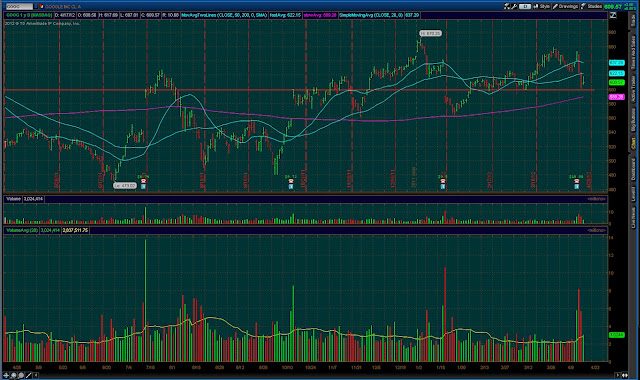Click the zoom-out magnifier at bottom left
Viewport: 640px width, 380px height.
click(x=21, y=375)
